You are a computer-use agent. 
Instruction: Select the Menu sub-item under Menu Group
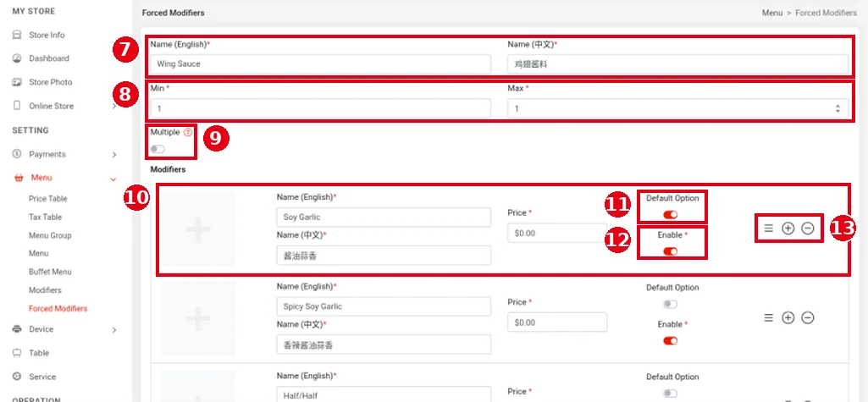click(39, 253)
